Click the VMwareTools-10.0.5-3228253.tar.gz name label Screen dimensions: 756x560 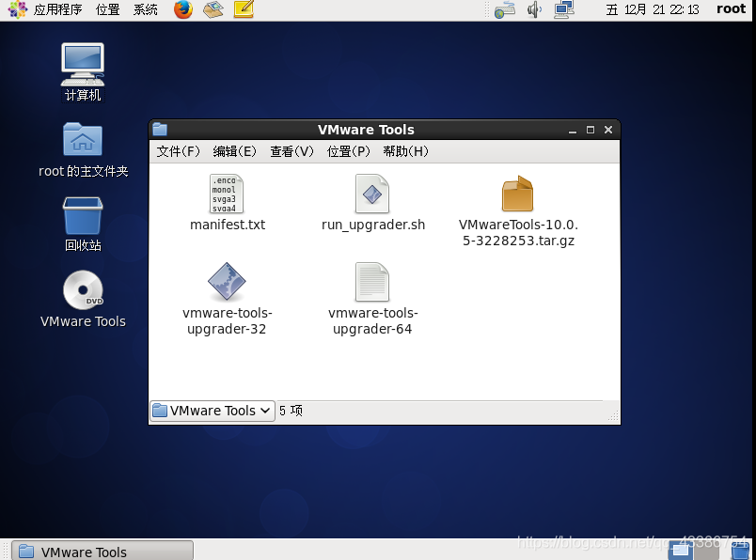click(x=518, y=233)
